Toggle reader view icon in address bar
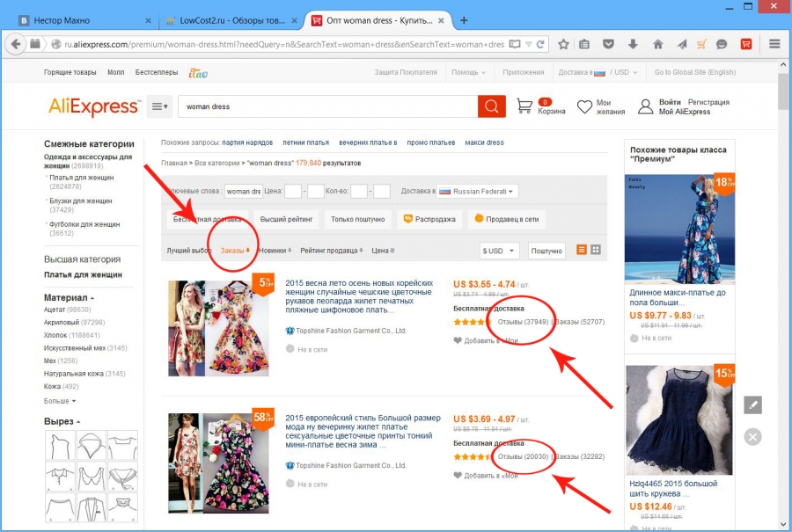 515,45
